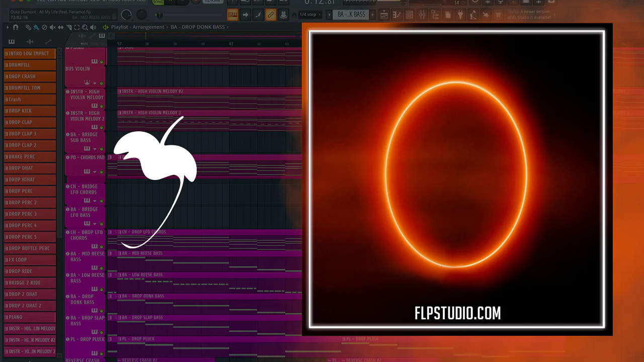Mute the BA - BRIDGE SUB BASS track
This screenshot has height=362, width=644.
pos(101,149)
